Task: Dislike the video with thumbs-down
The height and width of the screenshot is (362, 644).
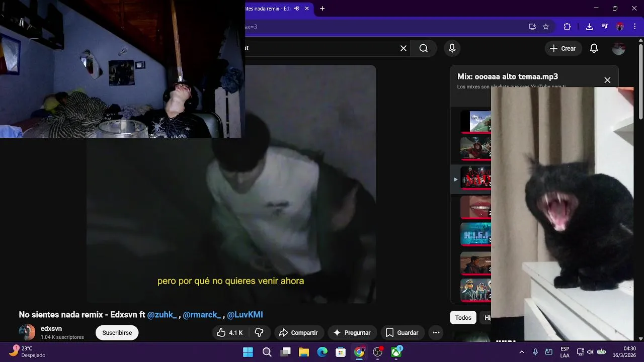Action: tap(260, 332)
